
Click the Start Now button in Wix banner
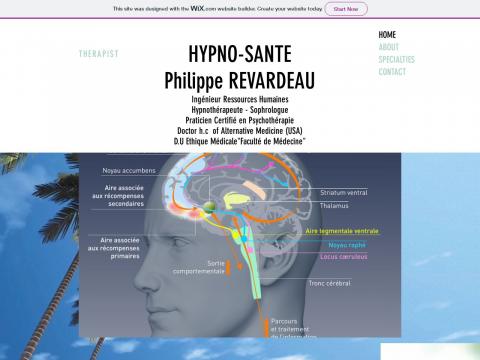346,9
